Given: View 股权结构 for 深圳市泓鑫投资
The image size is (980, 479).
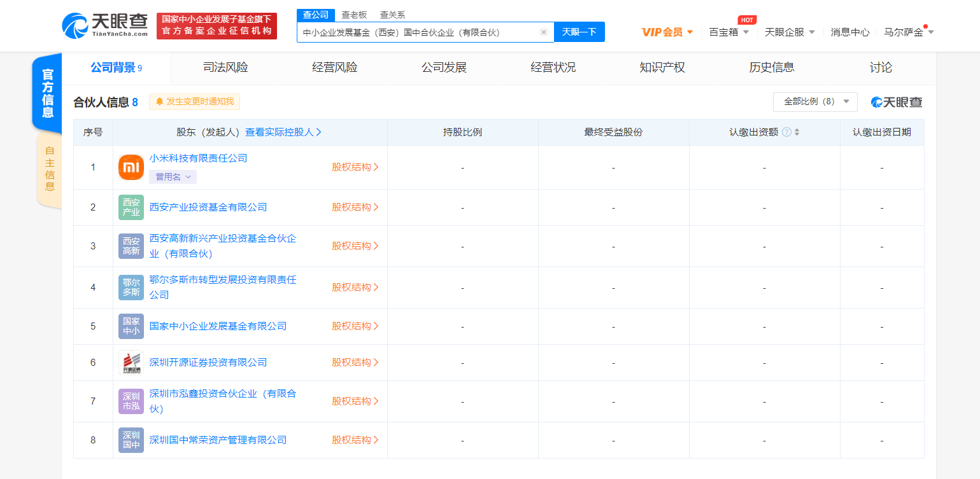Looking at the screenshot, I should click(x=355, y=401).
